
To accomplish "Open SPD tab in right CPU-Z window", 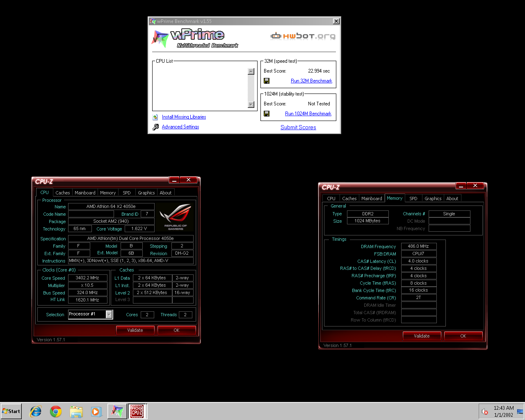I will pyautogui.click(x=413, y=199).
